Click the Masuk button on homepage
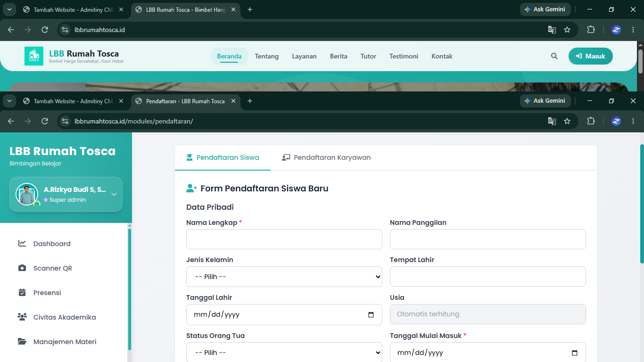Viewport: 644px width, 362px height. 590,56
